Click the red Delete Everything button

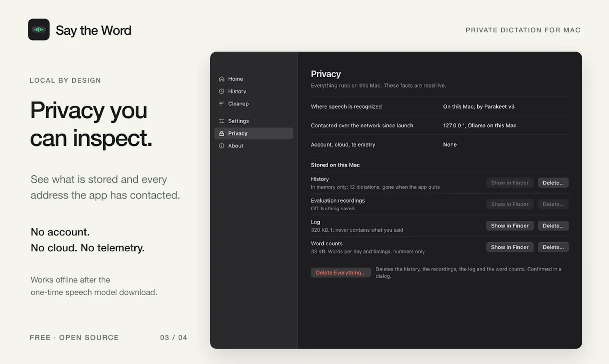click(x=341, y=272)
